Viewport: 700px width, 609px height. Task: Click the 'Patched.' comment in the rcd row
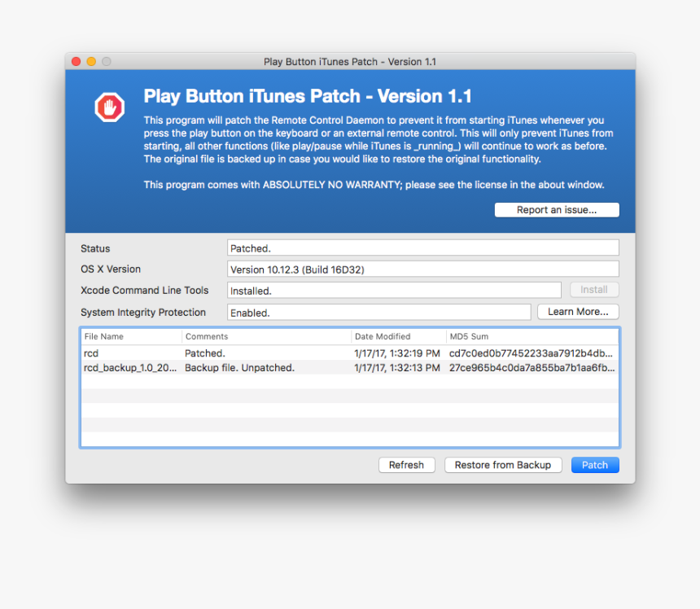tap(205, 353)
